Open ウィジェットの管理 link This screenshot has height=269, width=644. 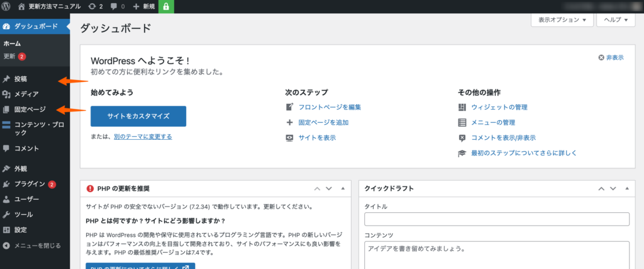click(x=499, y=107)
